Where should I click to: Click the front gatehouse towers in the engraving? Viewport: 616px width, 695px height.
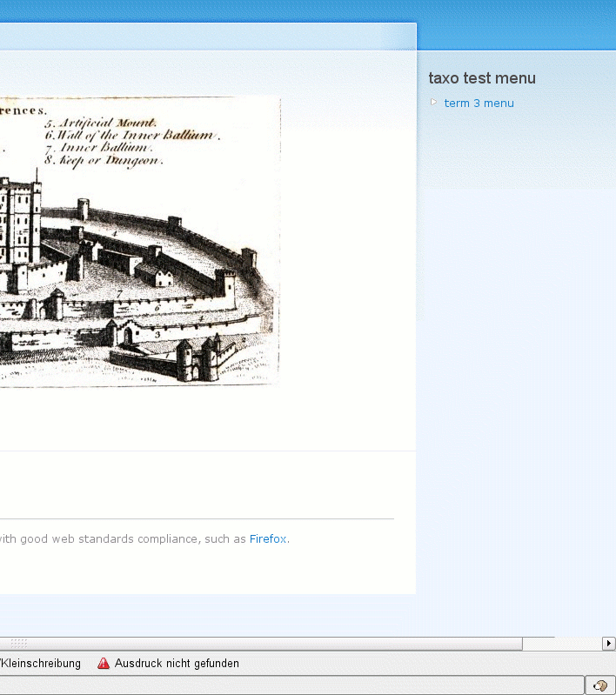click(x=198, y=359)
